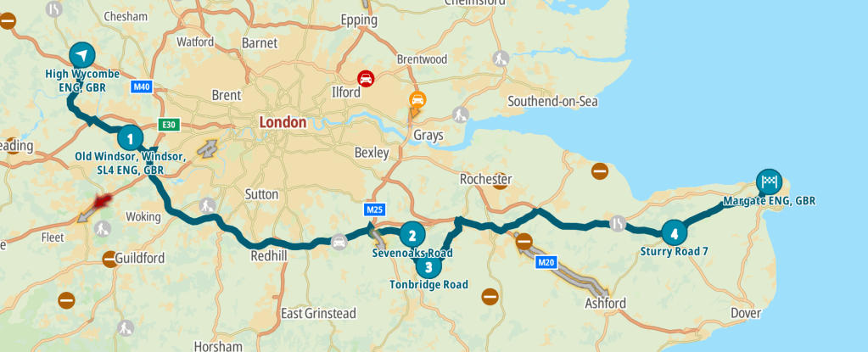Click the roadworks icon north of Woking
Screen dimensions: 868x352
click(x=208, y=205)
